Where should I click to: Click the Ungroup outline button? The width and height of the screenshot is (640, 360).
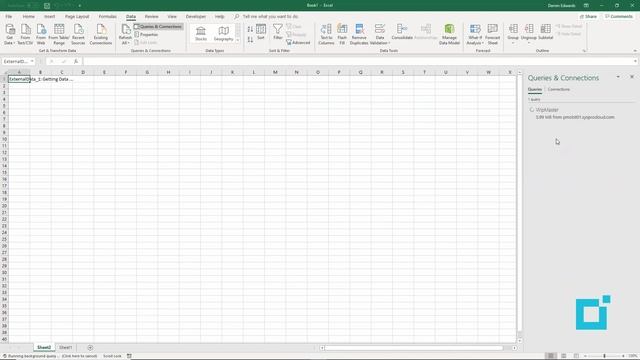tap(529, 33)
